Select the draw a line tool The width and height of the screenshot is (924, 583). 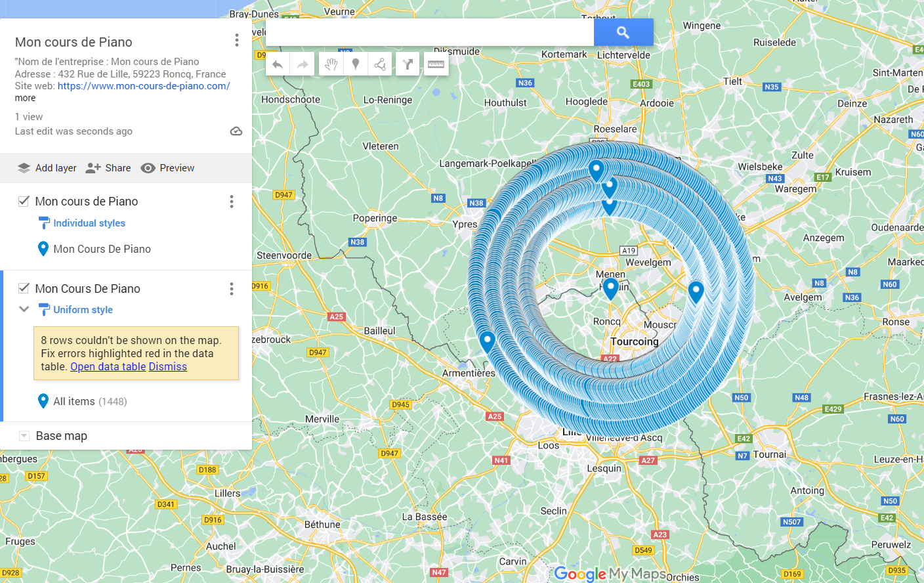[380, 64]
